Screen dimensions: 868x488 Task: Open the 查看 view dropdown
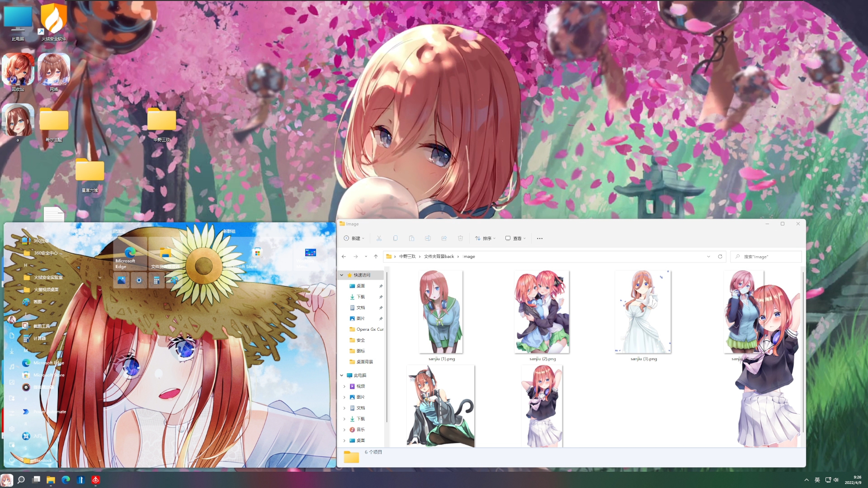coord(516,238)
